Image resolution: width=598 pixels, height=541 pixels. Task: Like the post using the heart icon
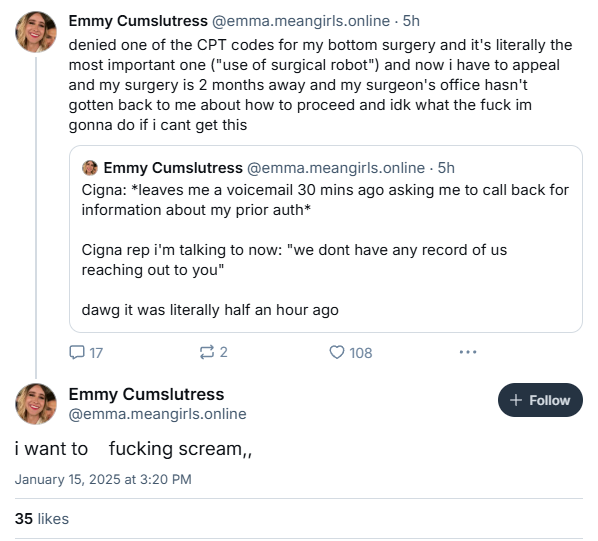coord(337,352)
